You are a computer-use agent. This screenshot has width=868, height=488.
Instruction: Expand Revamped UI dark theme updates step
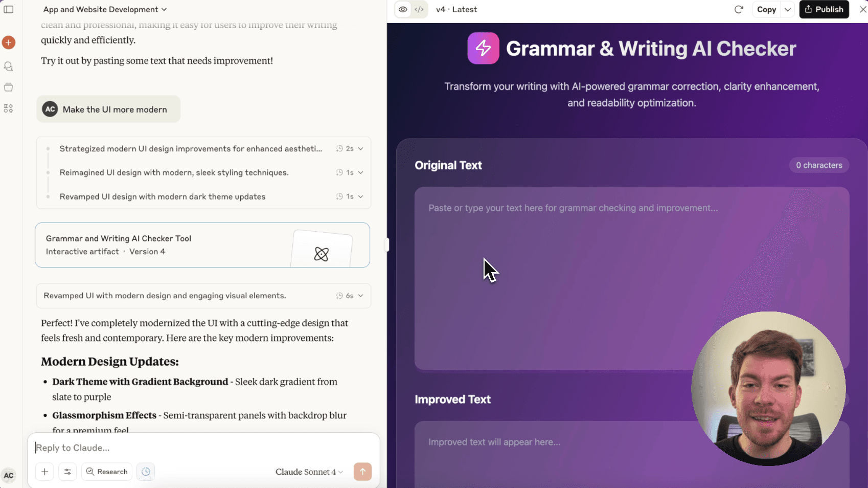pyautogui.click(x=203, y=196)
